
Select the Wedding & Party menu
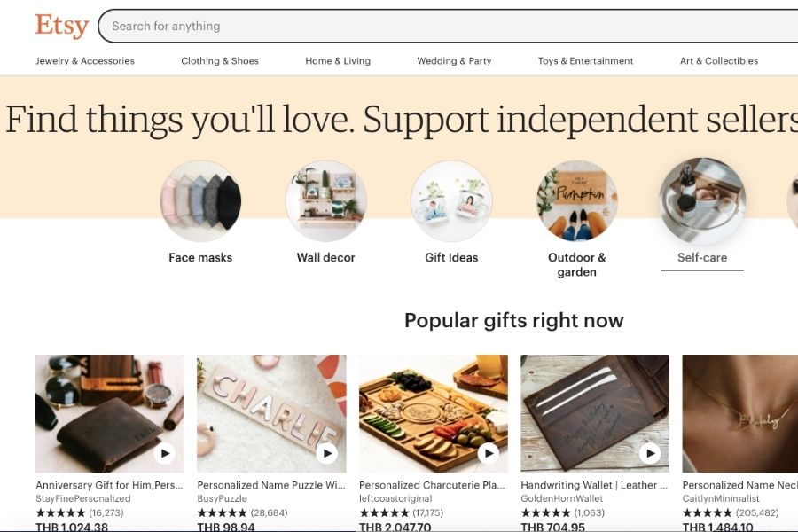click(x=454, y=61)
